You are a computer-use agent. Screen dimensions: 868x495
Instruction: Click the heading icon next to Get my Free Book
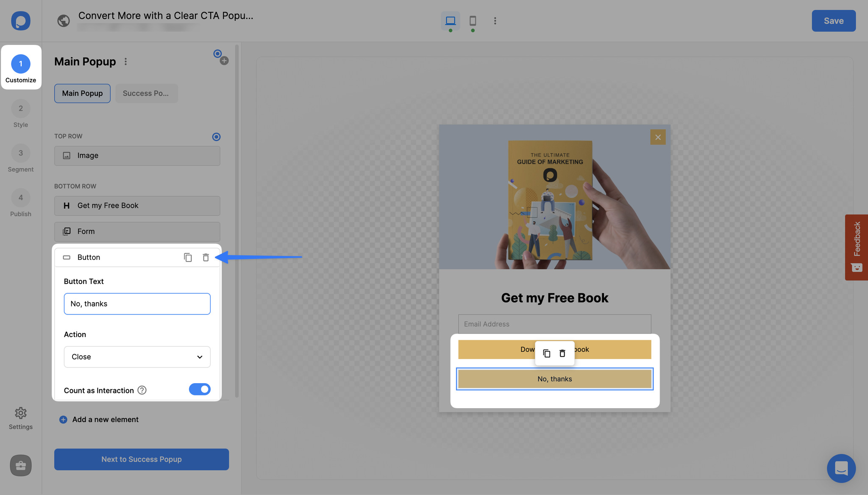(66, 206)
